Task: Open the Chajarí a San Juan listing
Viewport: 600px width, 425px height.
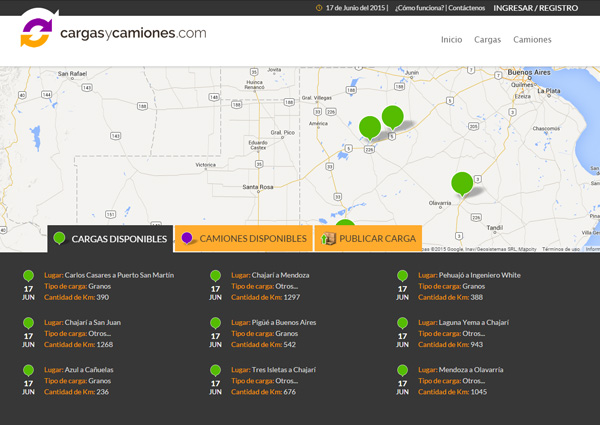Action: (x=91, y=322)
